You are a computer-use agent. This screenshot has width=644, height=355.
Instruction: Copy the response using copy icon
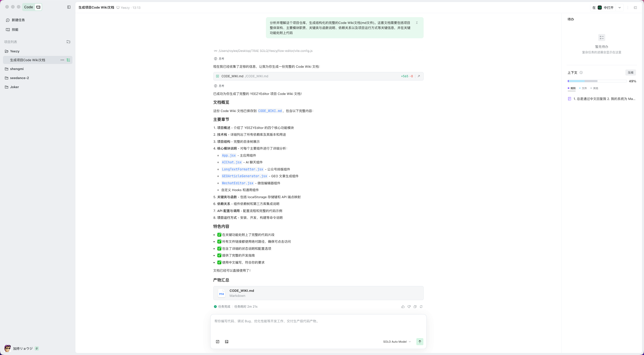pyautogui.click(x=415, y=307)
